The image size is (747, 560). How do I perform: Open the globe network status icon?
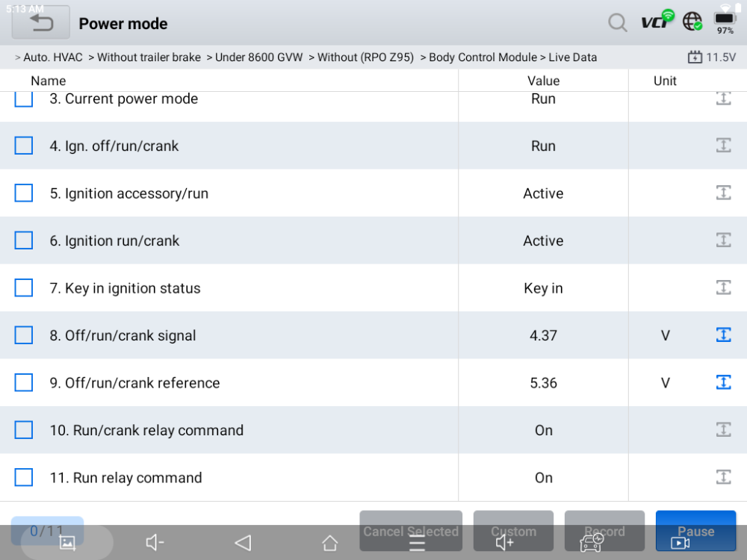(x=692, y=22)
